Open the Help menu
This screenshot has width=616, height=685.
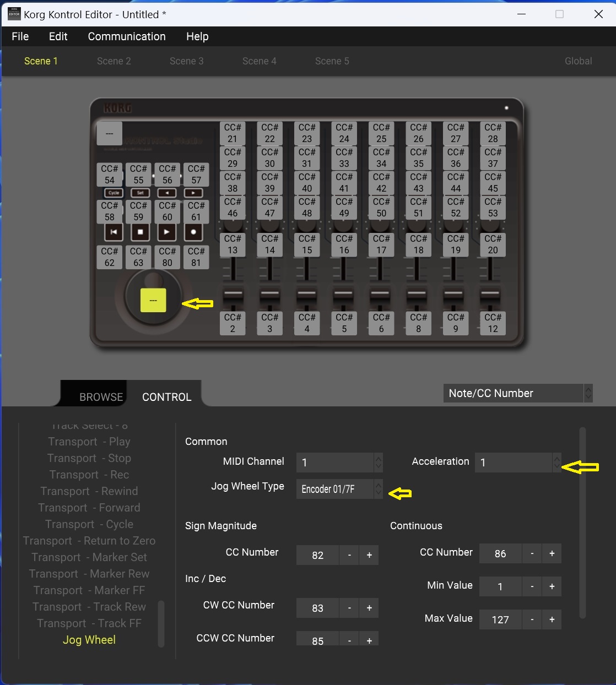click(197, 36)
